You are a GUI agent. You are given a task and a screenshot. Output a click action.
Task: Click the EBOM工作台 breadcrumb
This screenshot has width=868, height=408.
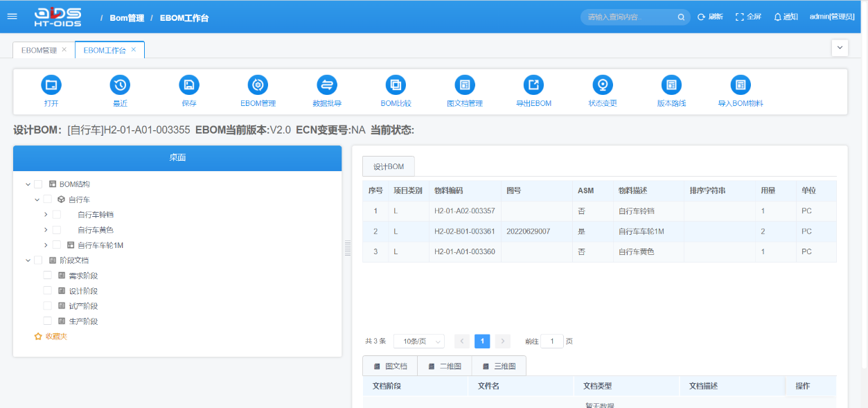coord(184,18)
